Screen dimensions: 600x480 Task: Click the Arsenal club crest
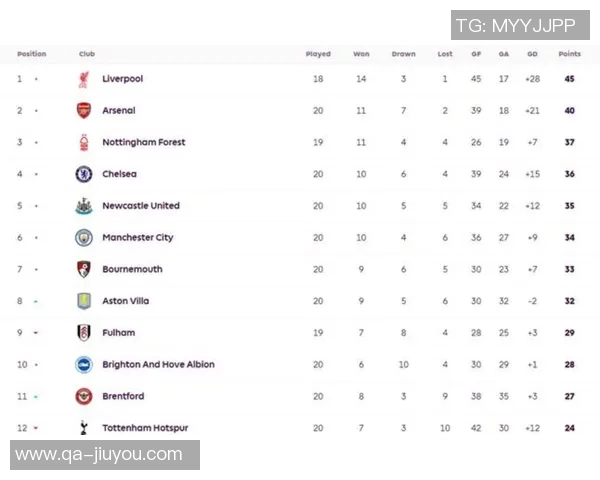pyautogui.click(x=83, y=111)
